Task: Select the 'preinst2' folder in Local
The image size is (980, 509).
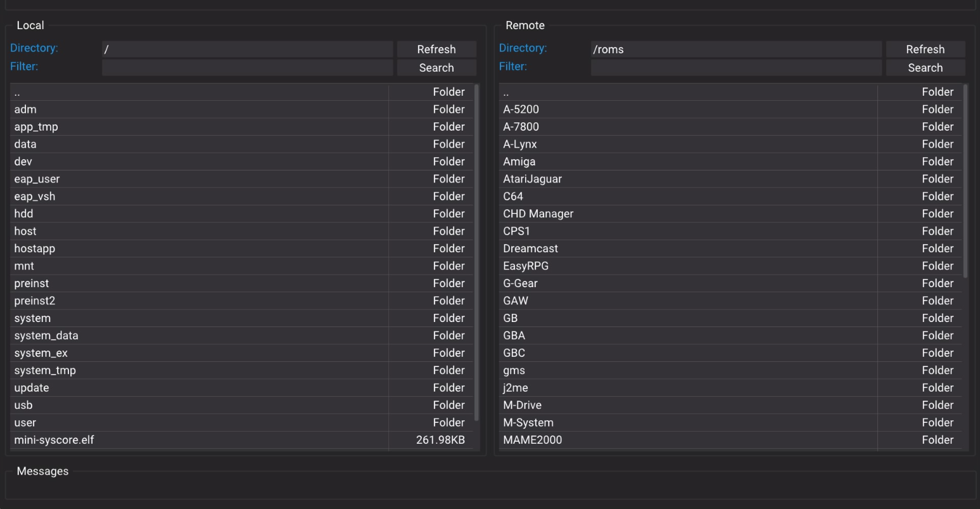Action: pos(242,301)
